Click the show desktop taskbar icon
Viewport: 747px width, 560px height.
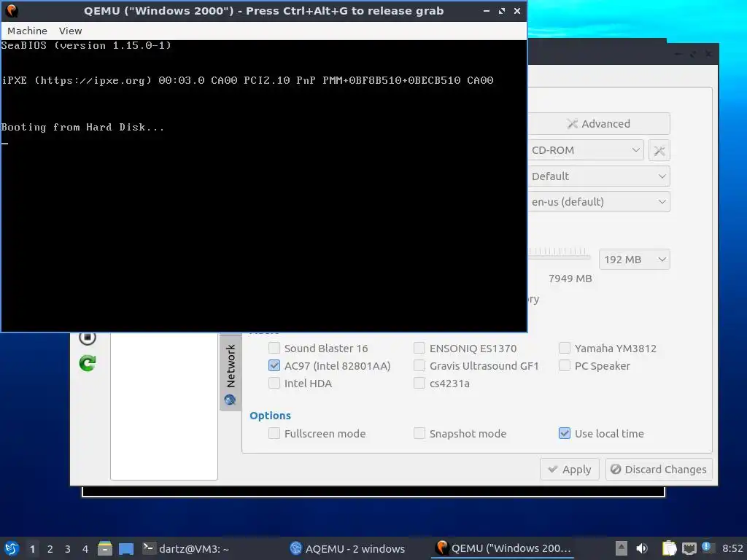point(126,549)
